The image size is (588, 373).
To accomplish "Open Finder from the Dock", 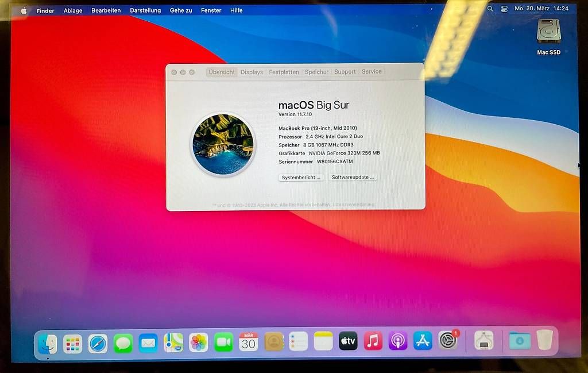I will [48, 343].
